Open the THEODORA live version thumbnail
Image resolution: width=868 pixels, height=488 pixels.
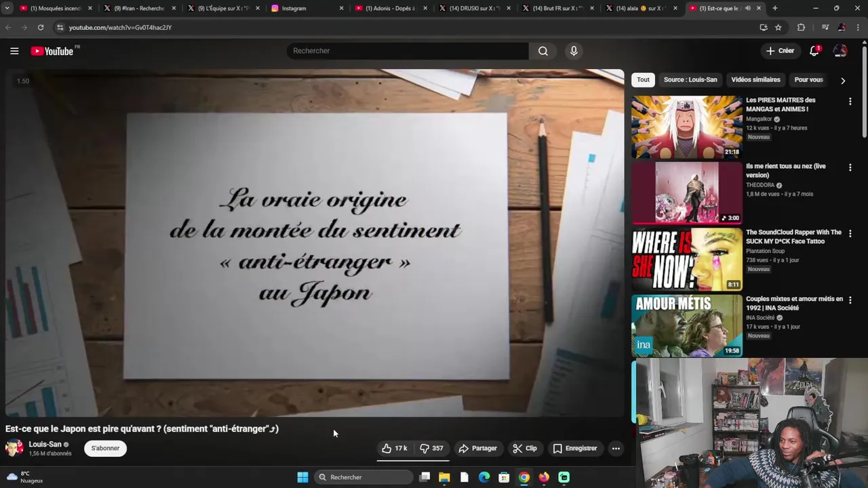[x=687, y=193]
